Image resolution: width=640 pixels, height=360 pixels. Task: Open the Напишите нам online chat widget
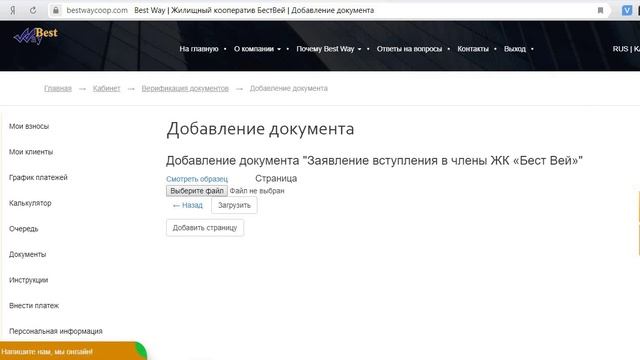pyautogui.click(x=73, y=351)
